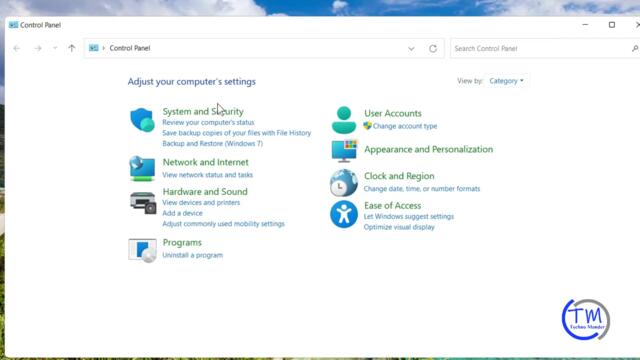Open User Accounts heading link

pos(393,113)
